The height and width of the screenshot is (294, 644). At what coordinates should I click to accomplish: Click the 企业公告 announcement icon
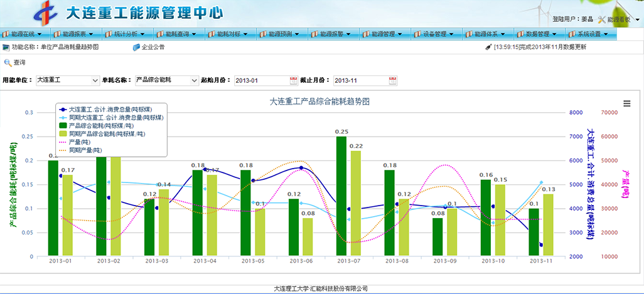click(136, 47)
